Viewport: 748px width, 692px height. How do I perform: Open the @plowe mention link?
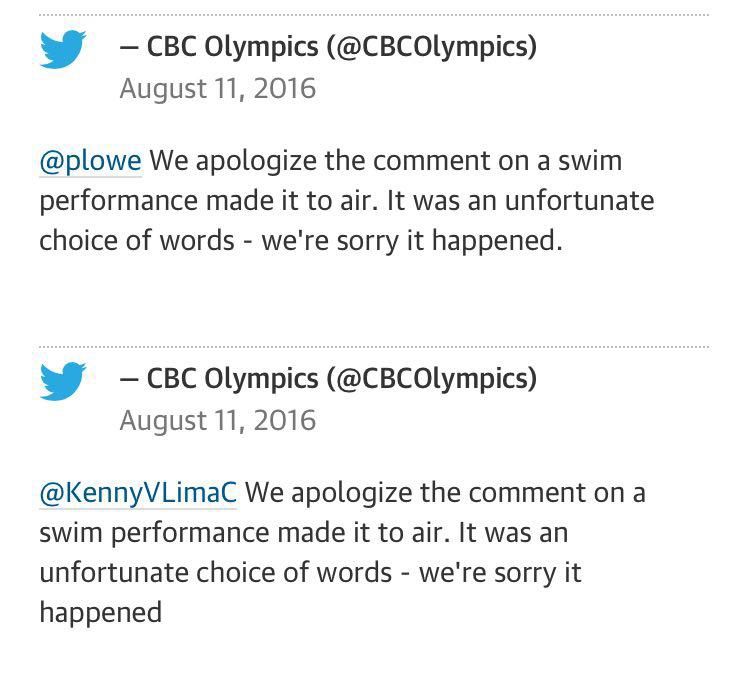pyautogui.click(x=90, y=160)
